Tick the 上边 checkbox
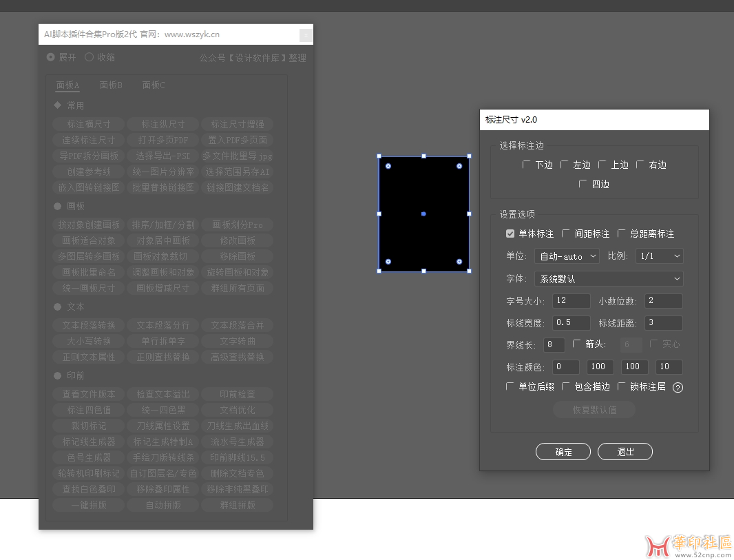Screen dimensions: 734x560 [602, 165]
